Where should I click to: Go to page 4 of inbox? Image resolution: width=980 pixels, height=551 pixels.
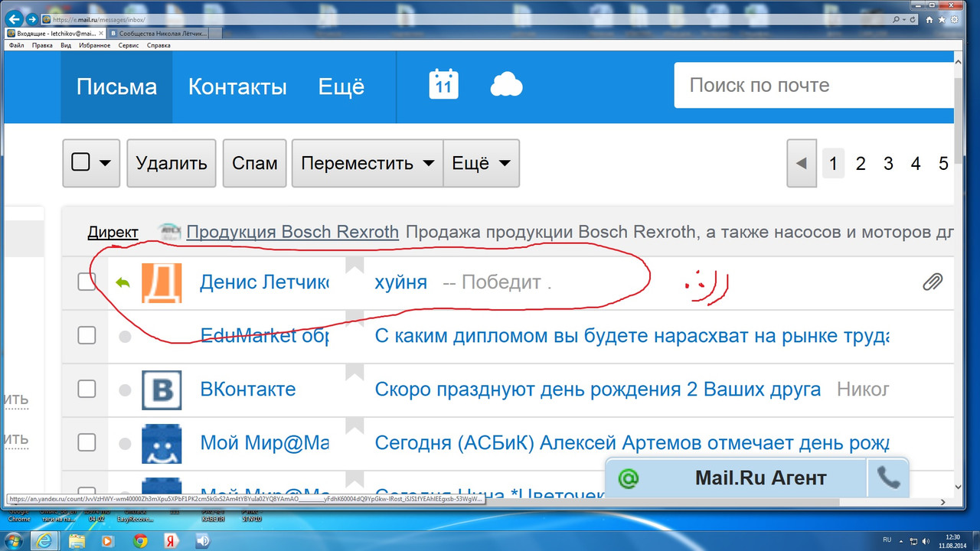click(x=916, y=163)
